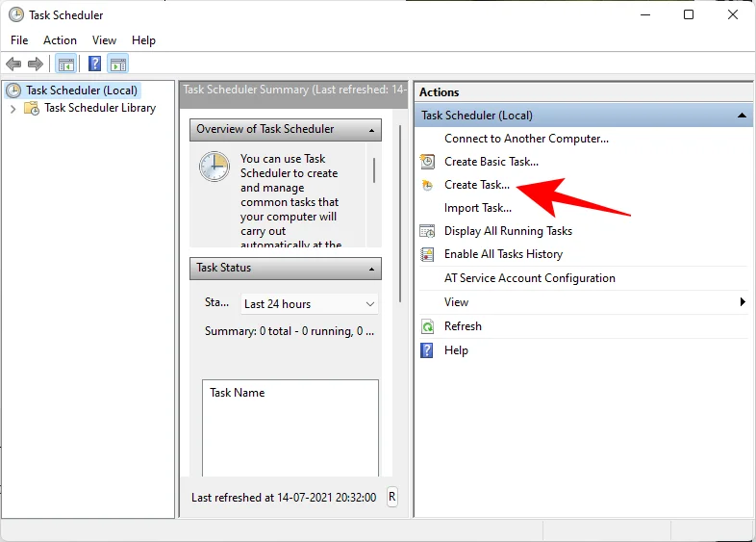Image resolution: width=756 pixels, height=542 pixels.
Task: Collapse the Task Status section
Action: [371, 269]
